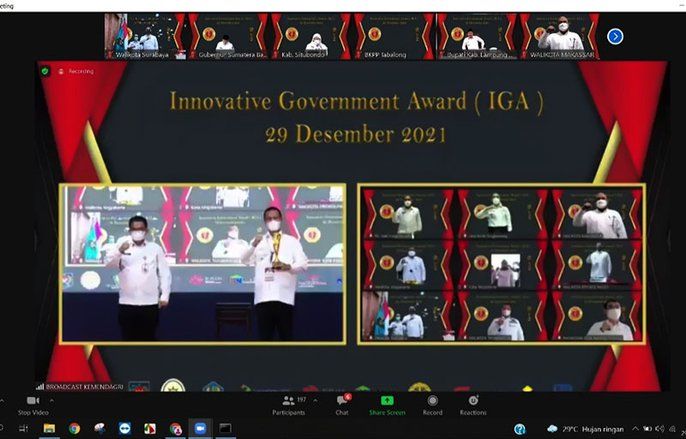Open File Explorer from the taskbar

coord(49,428)
